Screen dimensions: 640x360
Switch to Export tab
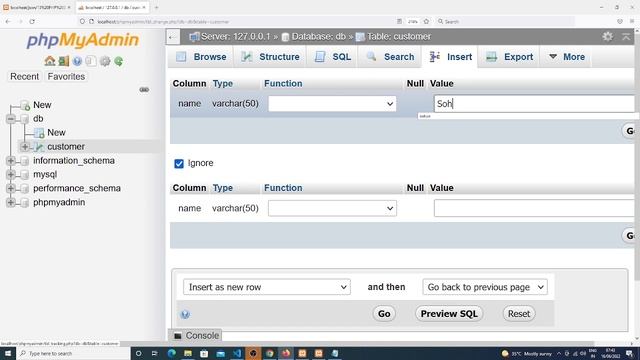pos(509,57)
